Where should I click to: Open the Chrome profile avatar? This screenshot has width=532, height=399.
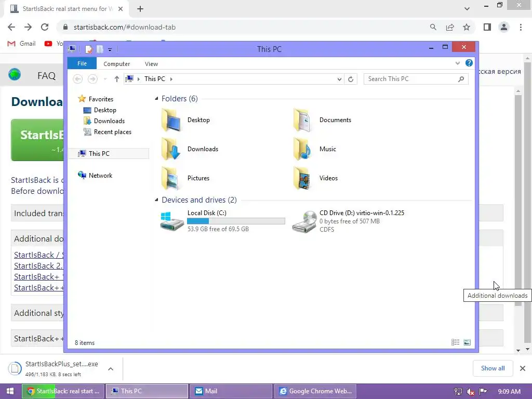tap(504, 27)
